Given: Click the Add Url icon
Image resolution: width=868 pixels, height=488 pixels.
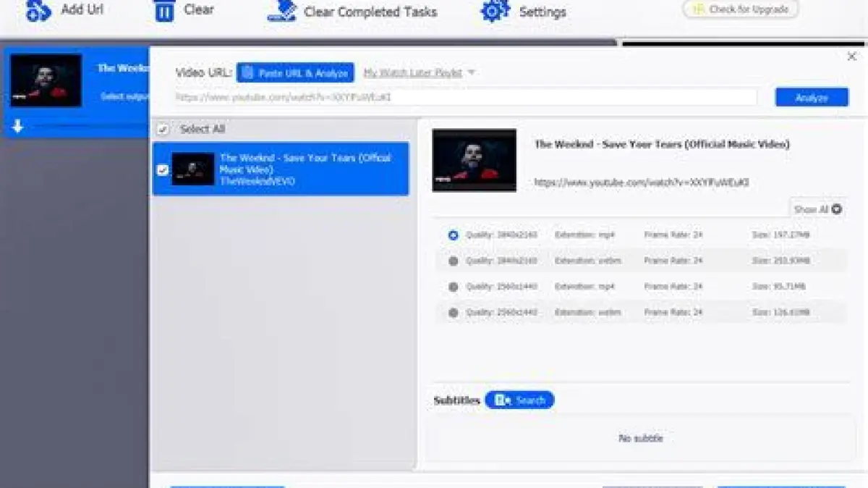Looking at the screenshot, I should coord(39,10).
